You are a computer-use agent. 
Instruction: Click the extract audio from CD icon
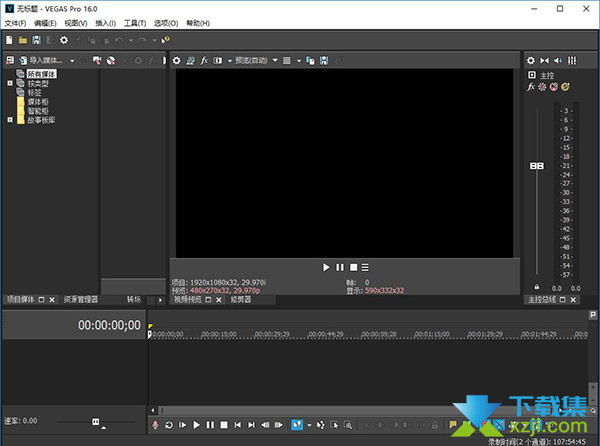111,60
